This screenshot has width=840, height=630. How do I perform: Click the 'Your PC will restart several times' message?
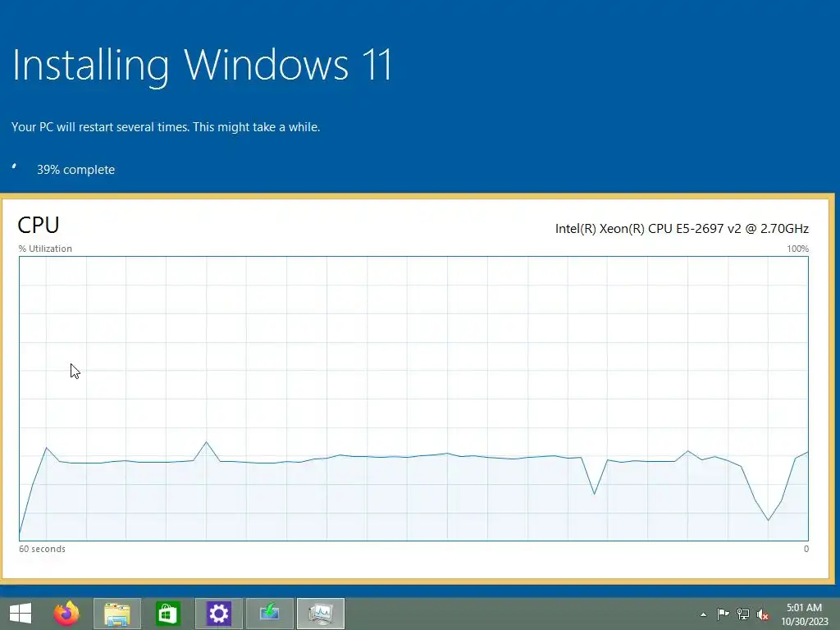166,127
